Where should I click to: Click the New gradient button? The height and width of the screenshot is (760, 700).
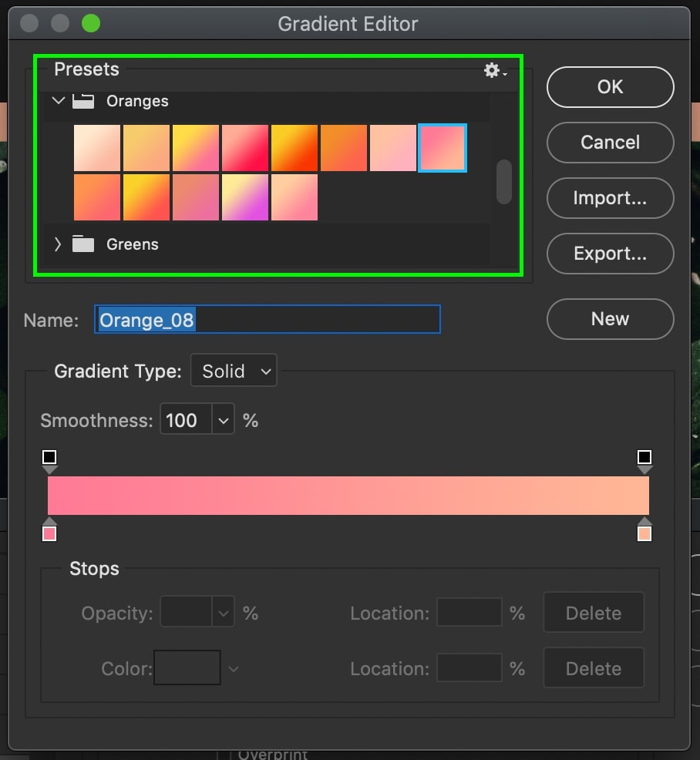(611, 319)
